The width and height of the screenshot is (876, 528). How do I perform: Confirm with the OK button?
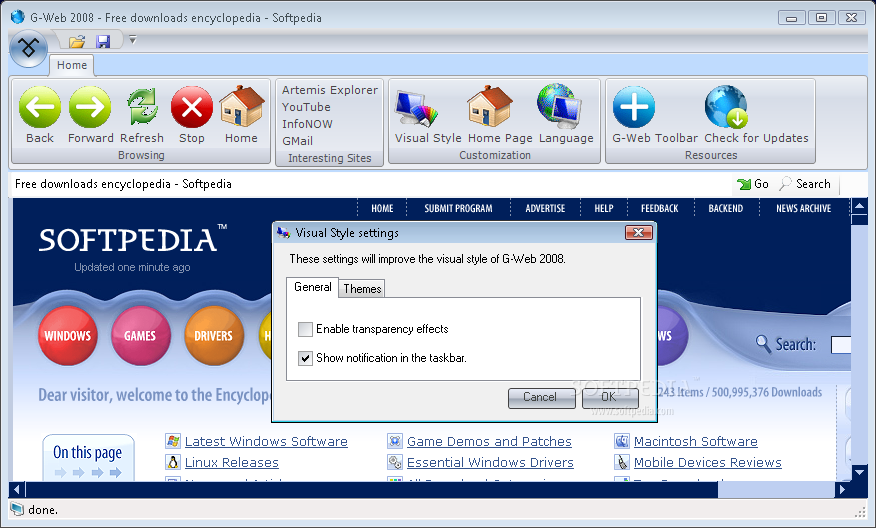pyautogui.click(x=610, y=397)
